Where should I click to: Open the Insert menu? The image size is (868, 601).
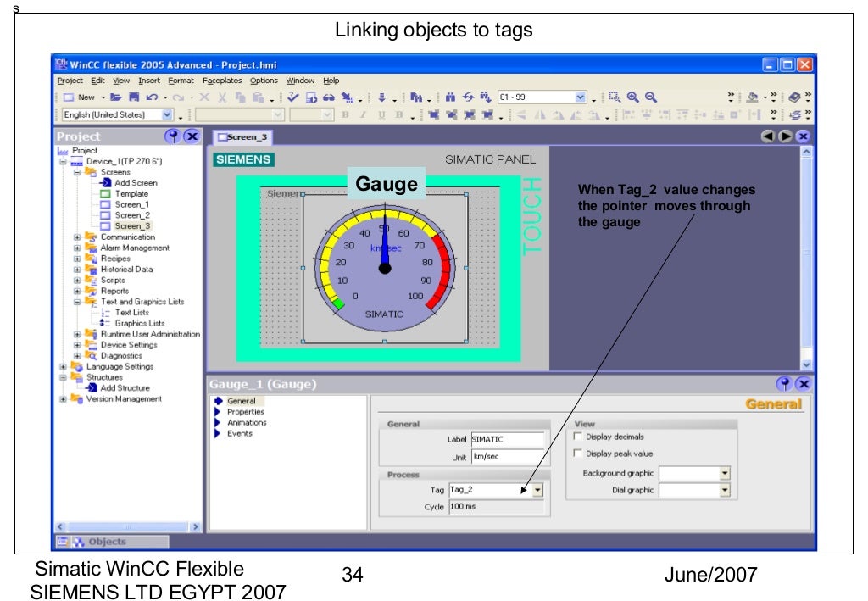pos(149,81)
